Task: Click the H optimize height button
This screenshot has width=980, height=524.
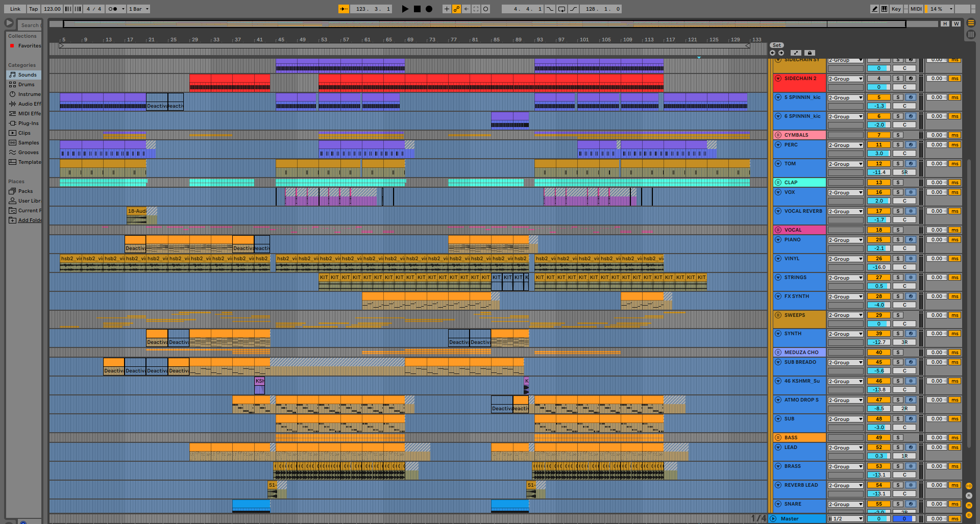Action: pyautogui.click(x=945, y=23)
